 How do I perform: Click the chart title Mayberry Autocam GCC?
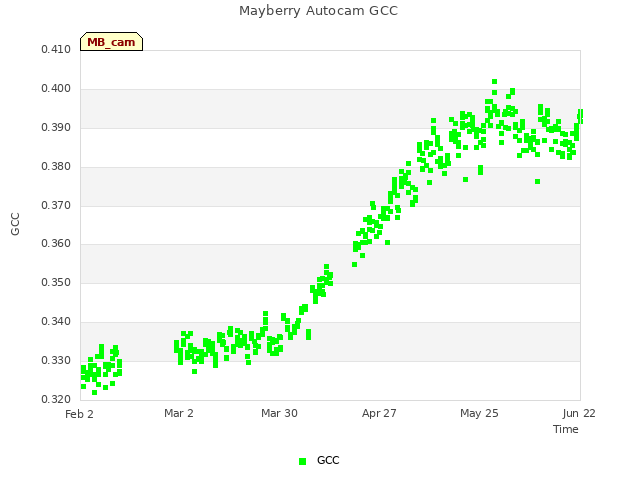(x=318, y=11)
